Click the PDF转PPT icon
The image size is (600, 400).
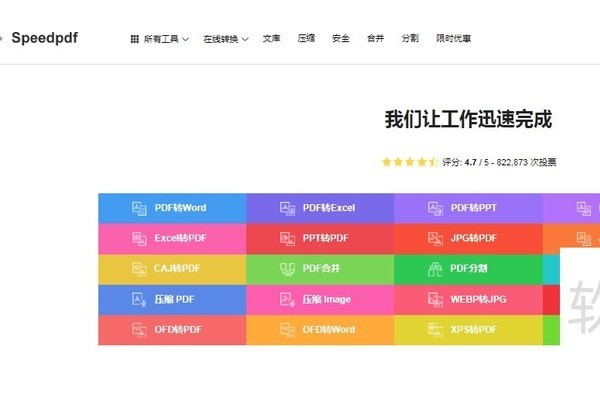(x=435, y=209)
